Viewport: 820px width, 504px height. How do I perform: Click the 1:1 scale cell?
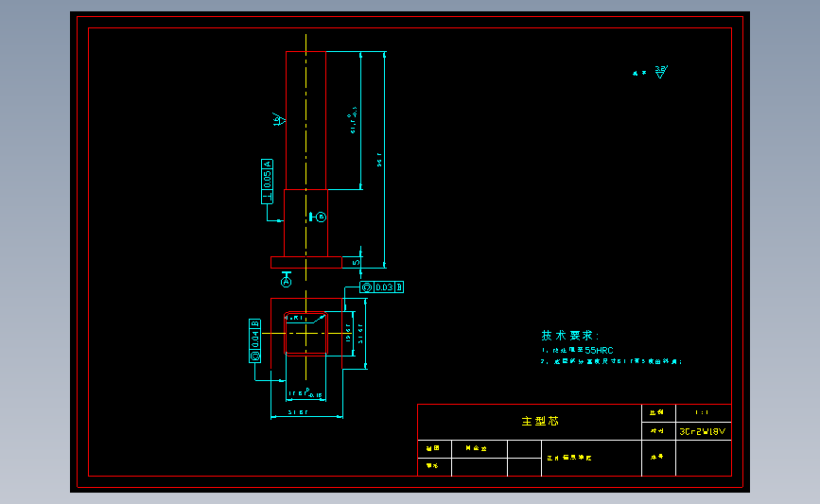[702, 412]
